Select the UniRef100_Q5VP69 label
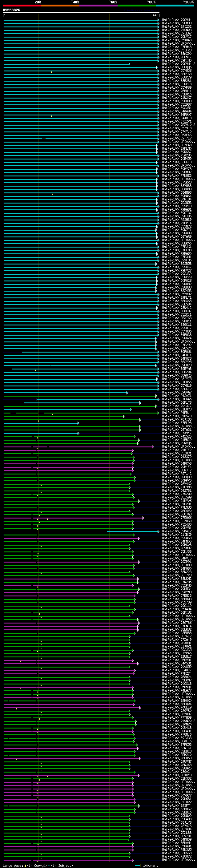 click(x=177, y=88)
